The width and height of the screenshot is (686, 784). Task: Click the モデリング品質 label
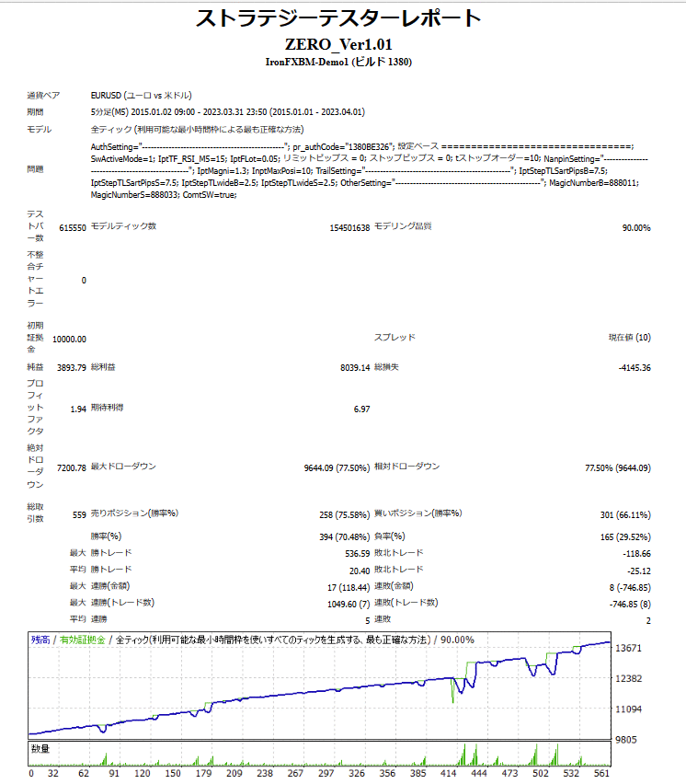point(403,226)
